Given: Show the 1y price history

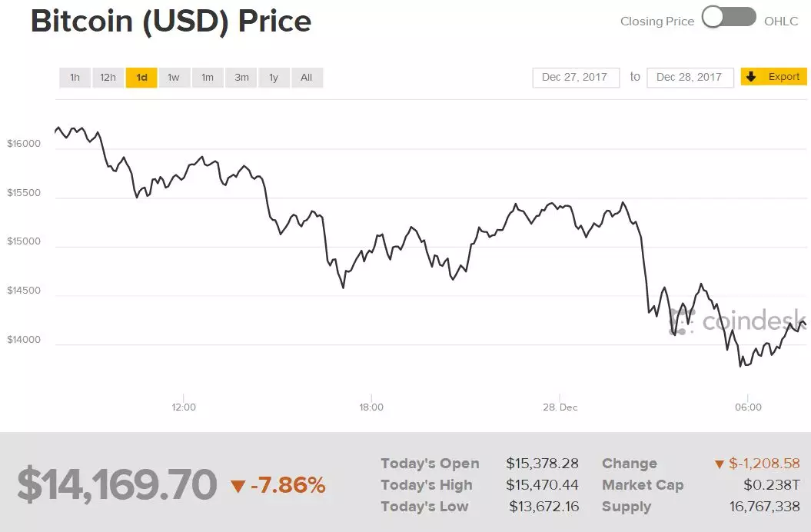Looking at the screenshot, I should (274, 78).
